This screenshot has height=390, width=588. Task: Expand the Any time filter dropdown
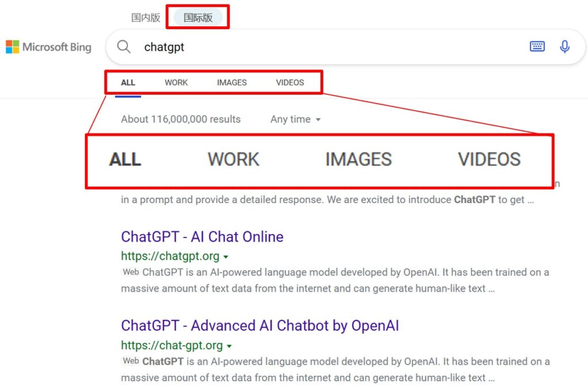point(296,119)
